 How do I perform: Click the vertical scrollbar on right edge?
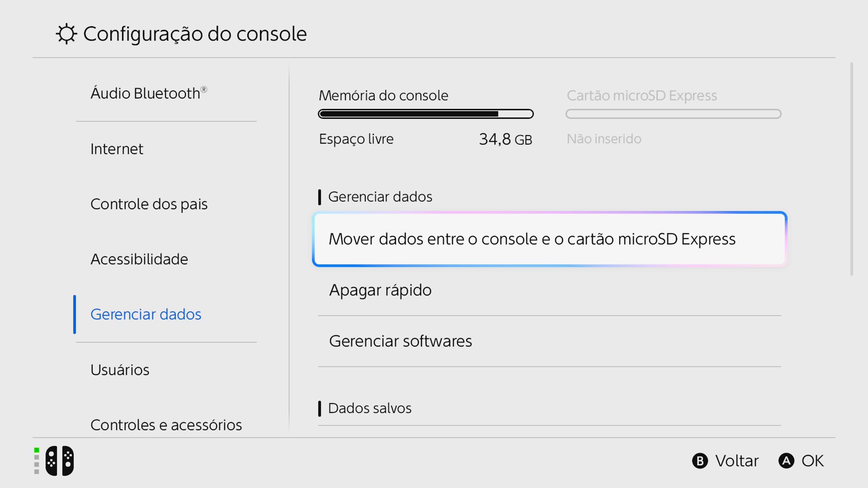tap(851, 169)
